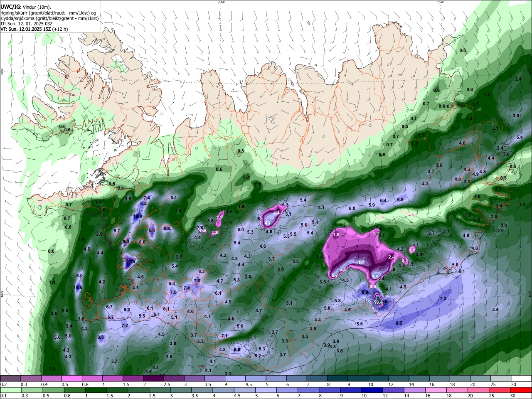
Task: Select the pale green 0.1 swatch in lower legend
Action: [x=10, y=390]
